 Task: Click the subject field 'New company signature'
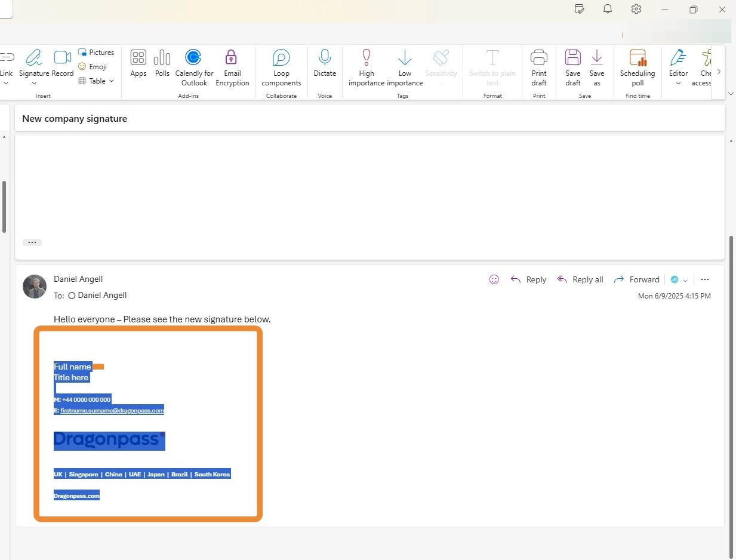click(x=370, y=118)
